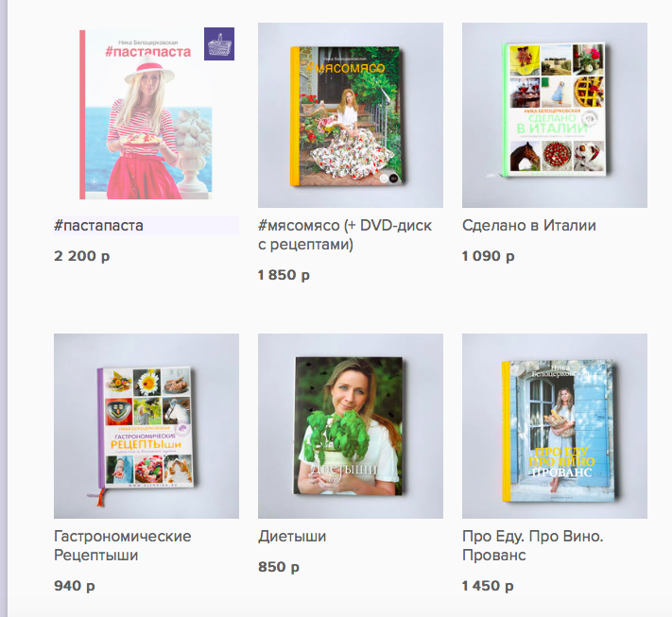672x617 pixels.
Task: Click the 1 850 р price
Action: [284, 275]
